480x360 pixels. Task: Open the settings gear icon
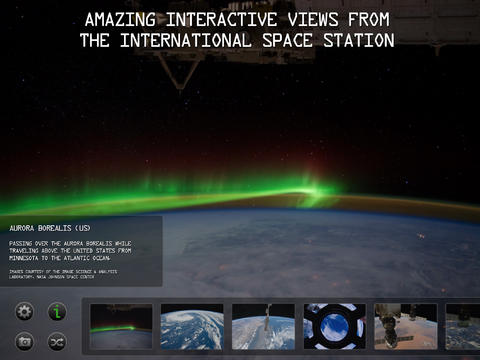(x=24, y=312)
